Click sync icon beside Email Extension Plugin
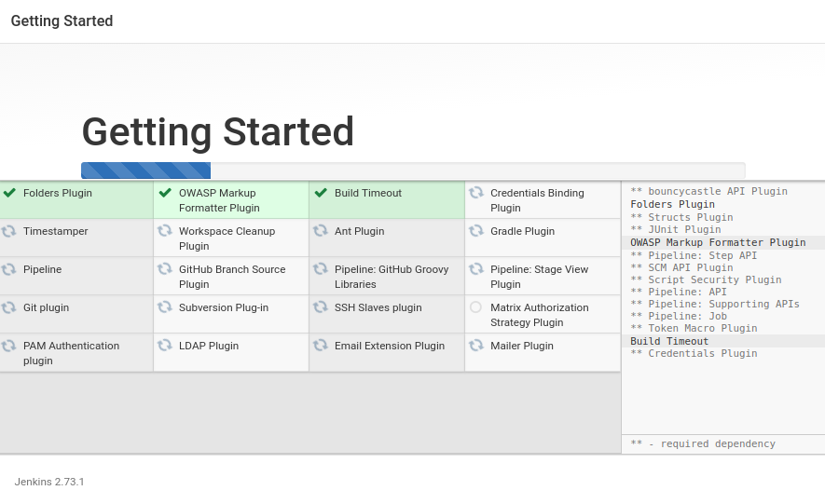 tap(321, 346)
